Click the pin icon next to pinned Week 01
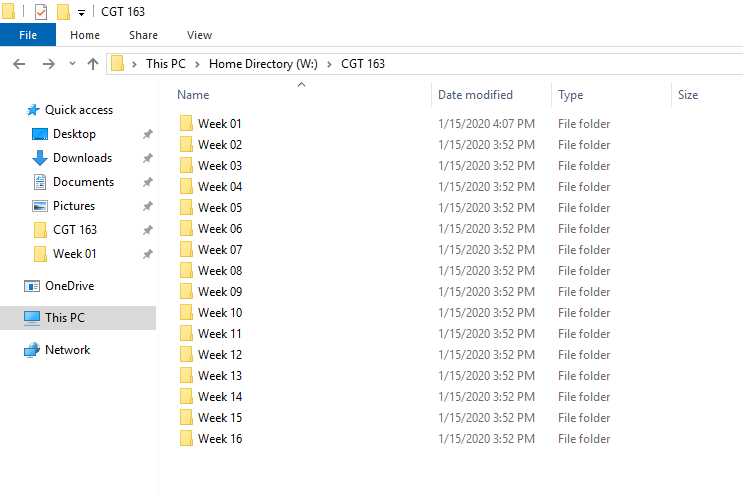 (147, 254)
